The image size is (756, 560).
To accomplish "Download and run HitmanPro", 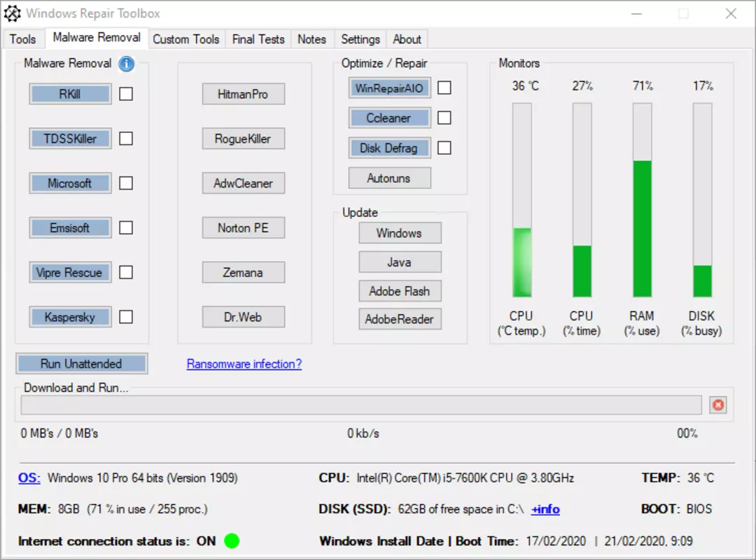I will click(x=244, y=94).
